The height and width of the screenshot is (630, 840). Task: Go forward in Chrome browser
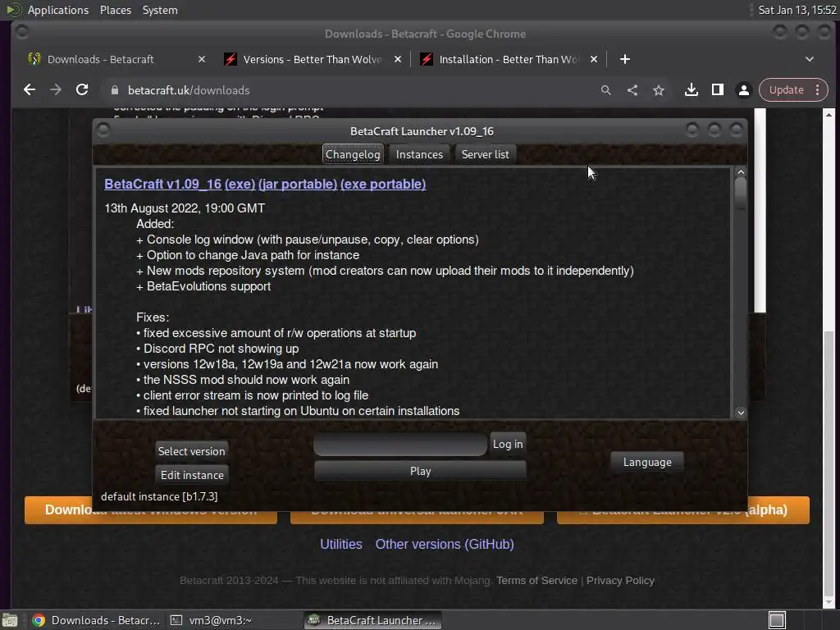click(56, 90)
